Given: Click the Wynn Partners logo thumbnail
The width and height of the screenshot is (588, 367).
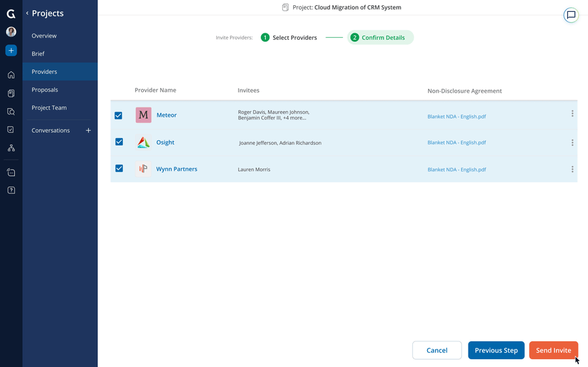Looking at the screenshot, I should [x=143, y=169].
